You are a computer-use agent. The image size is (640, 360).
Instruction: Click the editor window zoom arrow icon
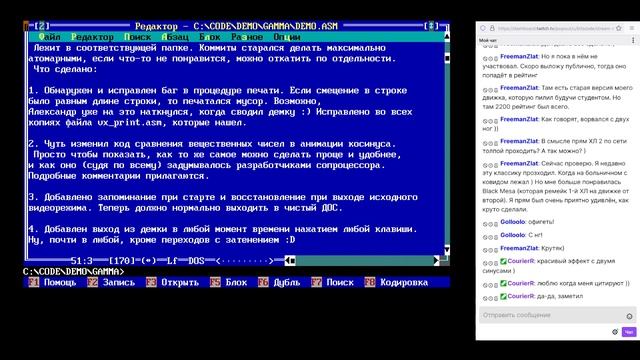[431, 26]
